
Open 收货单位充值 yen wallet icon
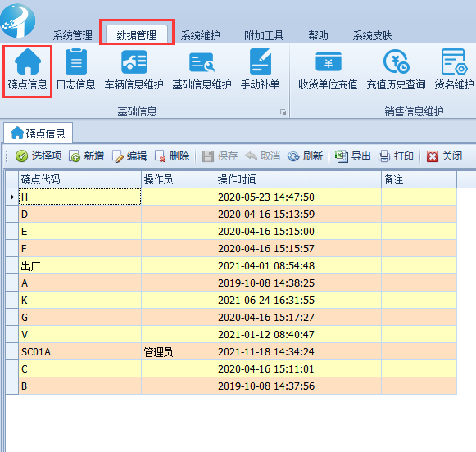pos(329,62)
